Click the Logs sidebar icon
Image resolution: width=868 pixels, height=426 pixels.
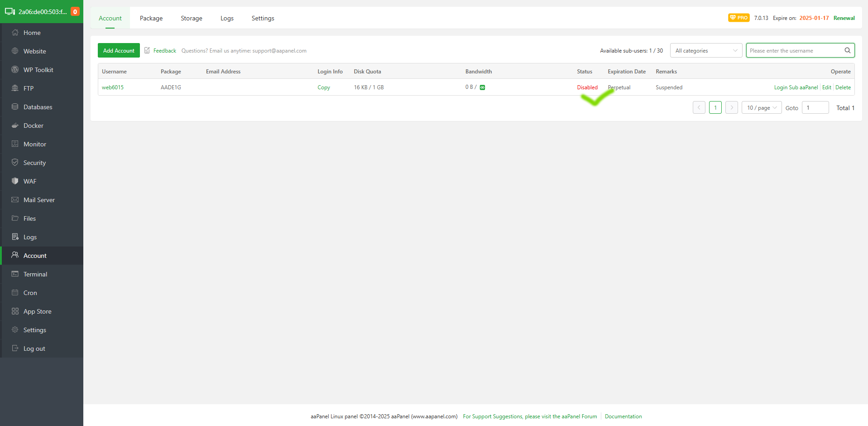pos(15,237)
